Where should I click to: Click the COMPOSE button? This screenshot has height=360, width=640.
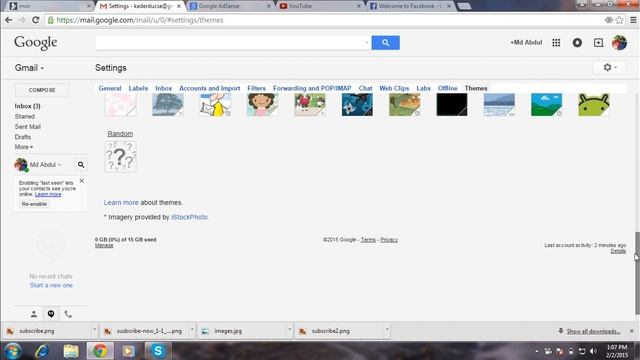click(42, 90)
